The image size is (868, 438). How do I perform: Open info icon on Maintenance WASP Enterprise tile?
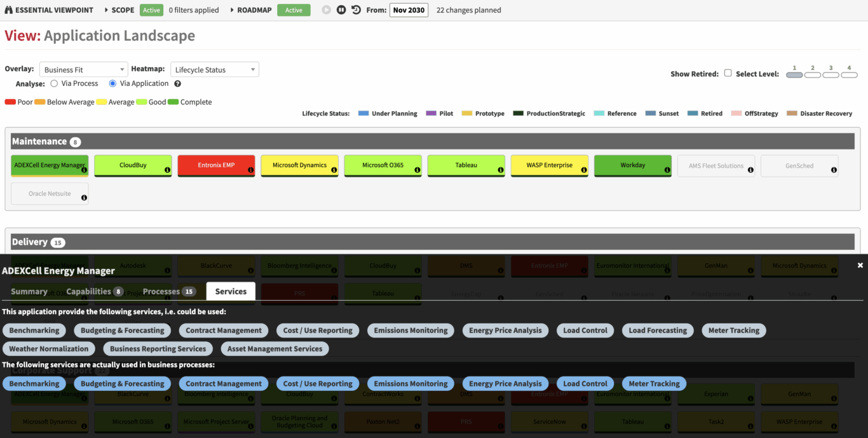584,170
